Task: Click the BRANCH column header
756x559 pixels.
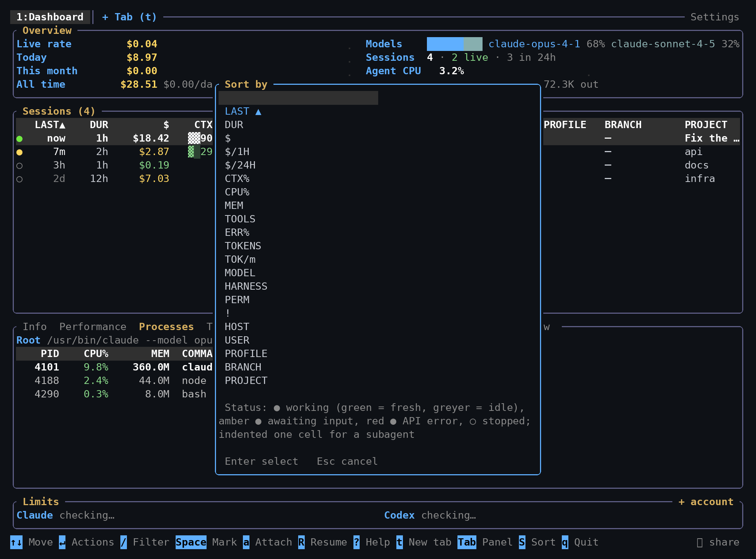Action: click(x=623, y=125)
